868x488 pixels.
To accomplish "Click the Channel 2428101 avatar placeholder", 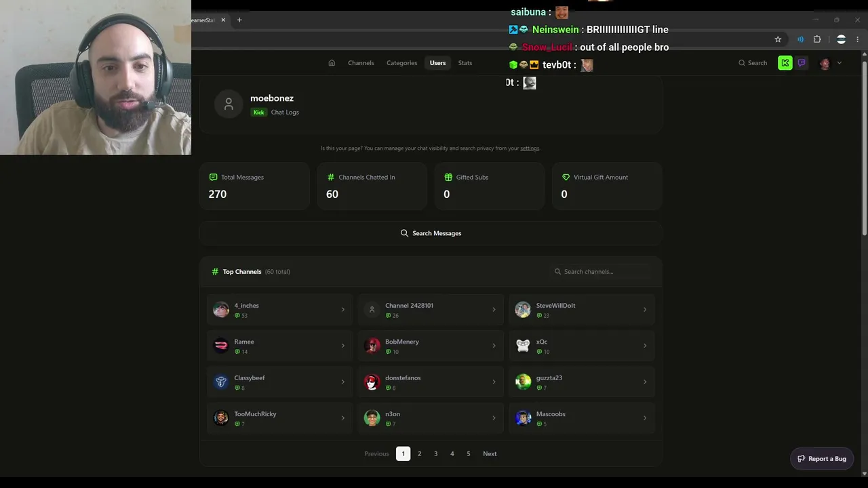I will (372, 310).
